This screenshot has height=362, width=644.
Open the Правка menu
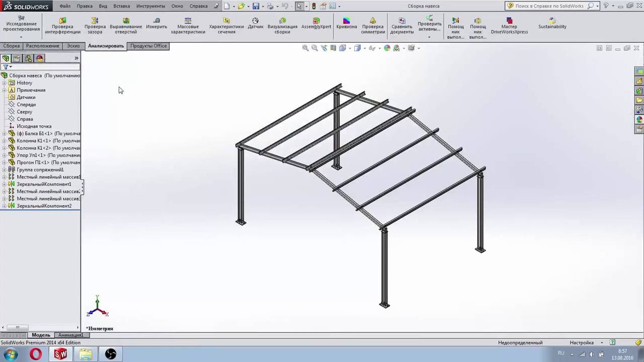coord(85,6)
